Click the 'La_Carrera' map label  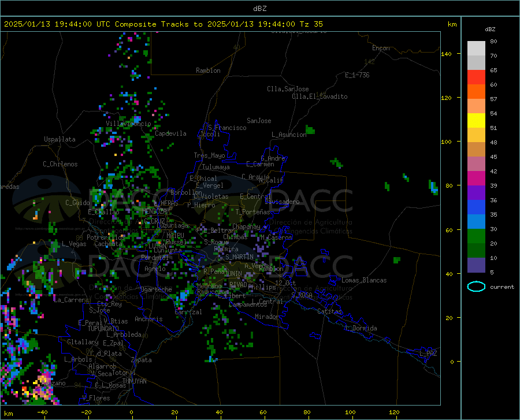coord(71,300)
